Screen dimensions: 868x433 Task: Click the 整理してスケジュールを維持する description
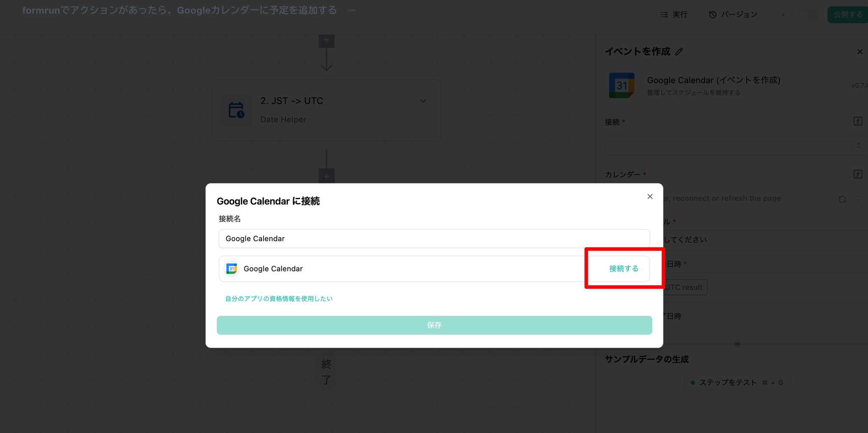pyautogui.click(x=694, y=92)
